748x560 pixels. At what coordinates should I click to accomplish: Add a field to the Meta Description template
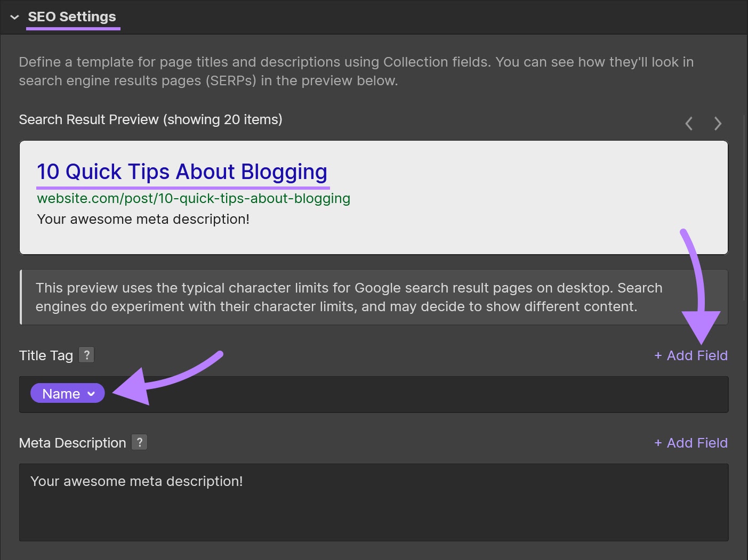pyautogui.click(x=691, y=443)
